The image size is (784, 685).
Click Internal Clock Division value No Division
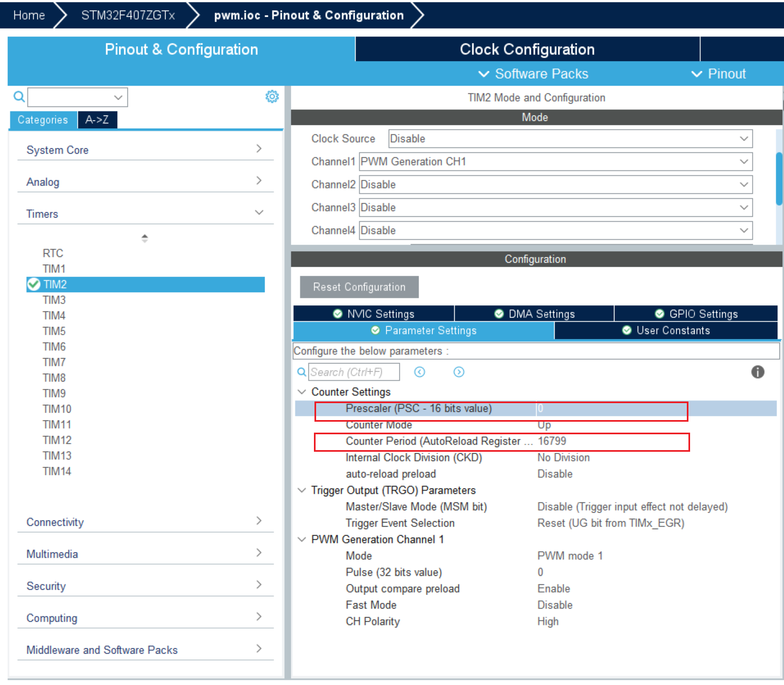tap(563, 457)
